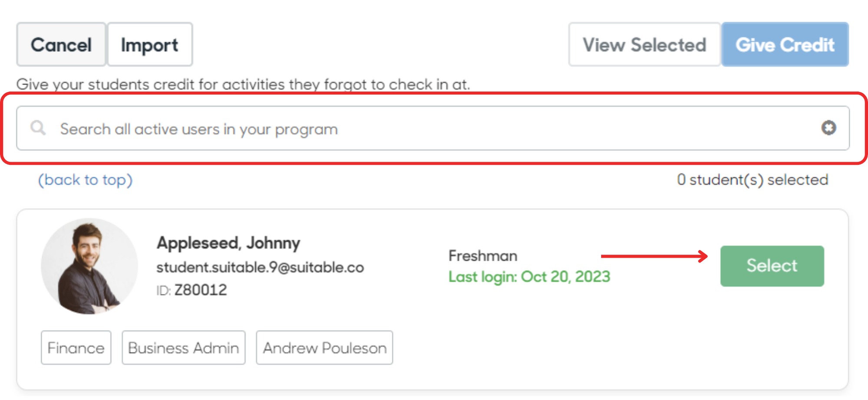
Task: Click the Last login Oct 20, 2023 text
Action: (x=529, y=277)
